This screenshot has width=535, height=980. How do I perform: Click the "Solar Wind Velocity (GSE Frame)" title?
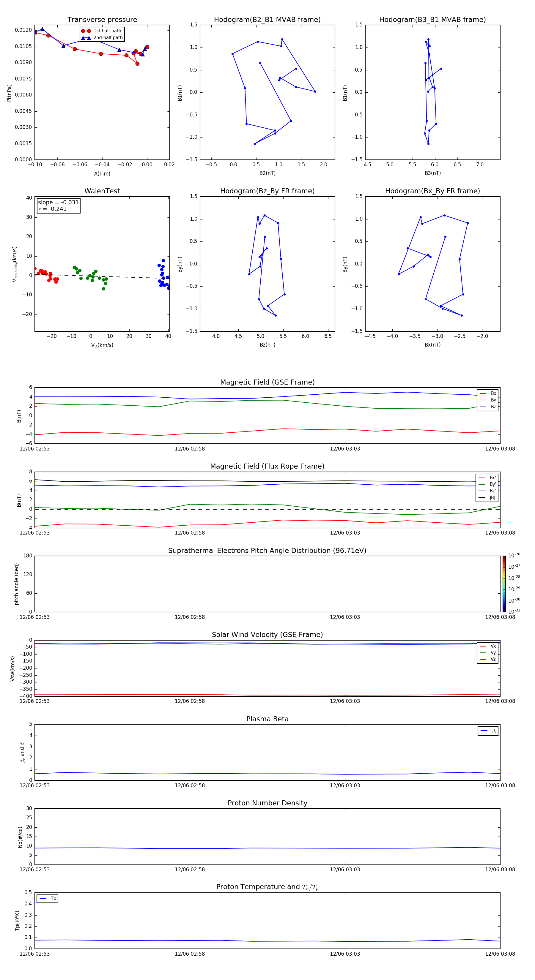pyautogui.click(x=267, y=635)
